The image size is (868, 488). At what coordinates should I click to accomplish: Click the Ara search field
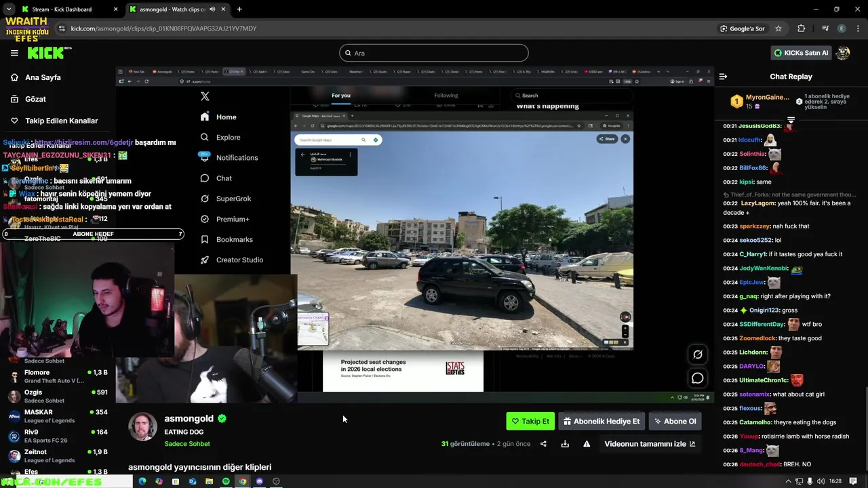(x=434, y=53)
